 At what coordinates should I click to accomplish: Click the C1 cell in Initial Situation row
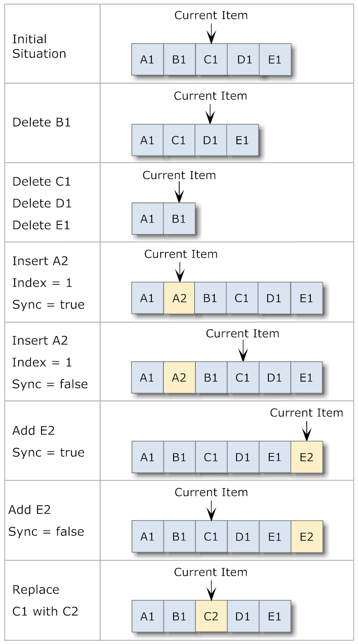pyautogui.click(x=211, y=59)
